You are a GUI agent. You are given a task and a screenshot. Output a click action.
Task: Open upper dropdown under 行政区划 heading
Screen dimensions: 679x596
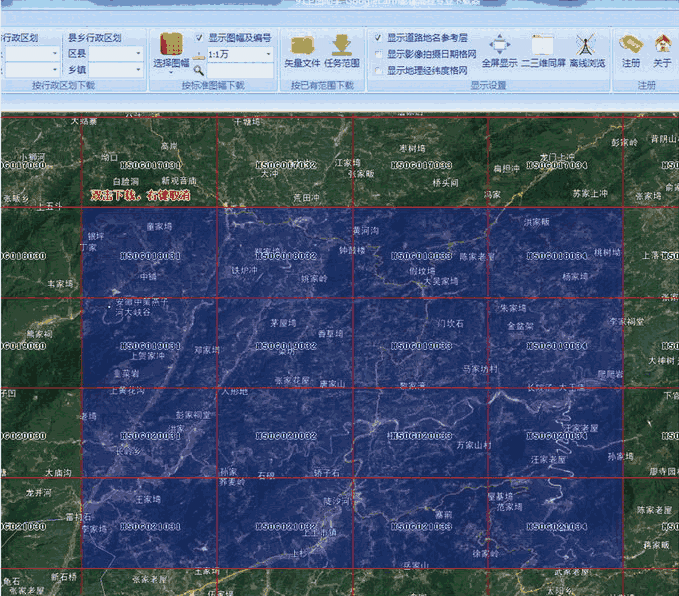point(55,53)
